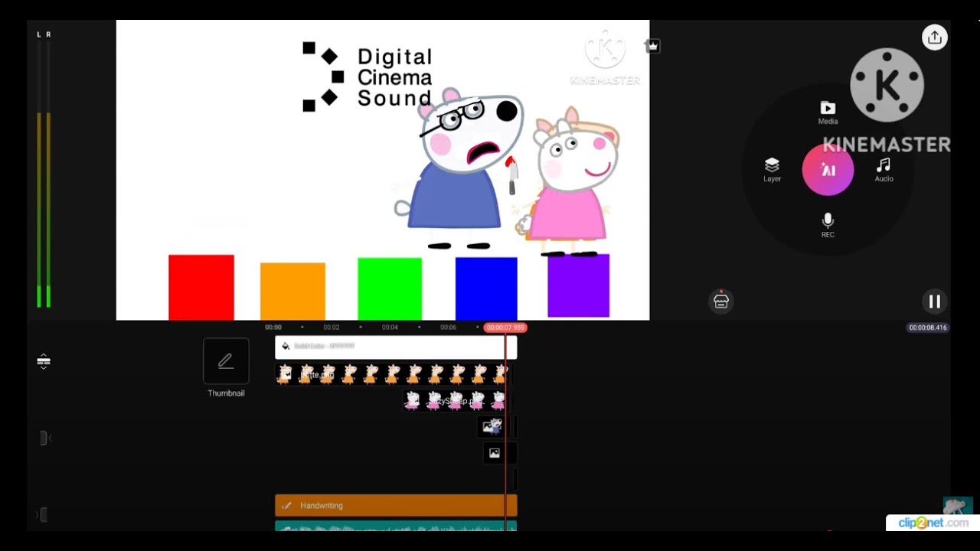The height and width of the screenshot is (551, 980).
Task: Tap the left/right audio level meter
Action: (x=44, y=171)
